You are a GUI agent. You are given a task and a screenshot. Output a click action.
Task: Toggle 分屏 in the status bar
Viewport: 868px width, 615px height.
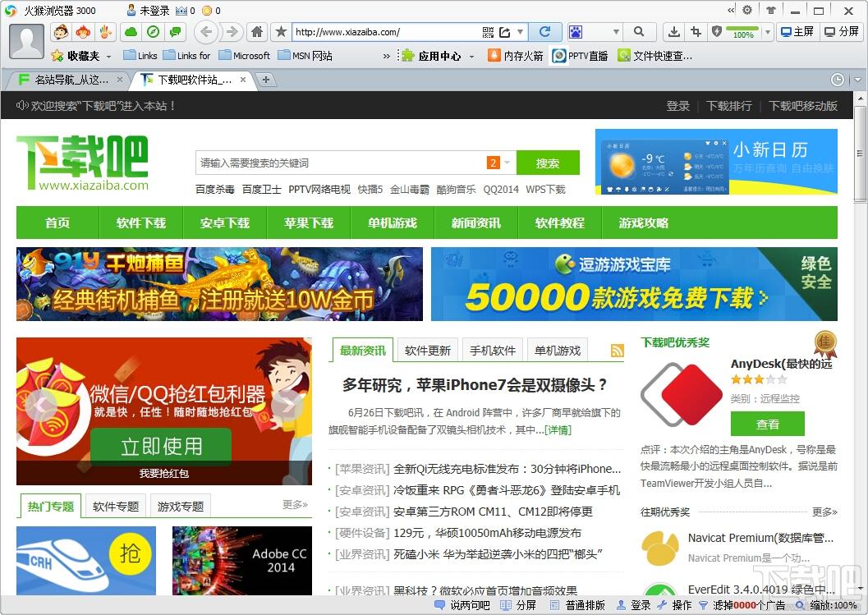pos(517,605)
